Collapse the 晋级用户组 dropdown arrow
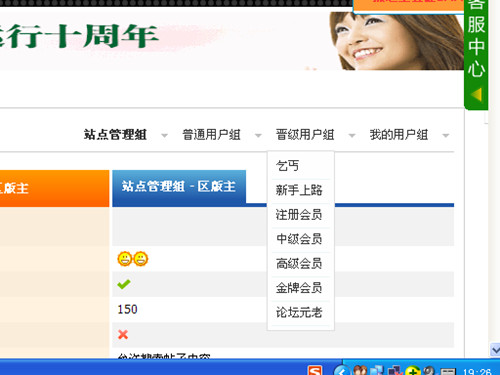 click(352, 136)
